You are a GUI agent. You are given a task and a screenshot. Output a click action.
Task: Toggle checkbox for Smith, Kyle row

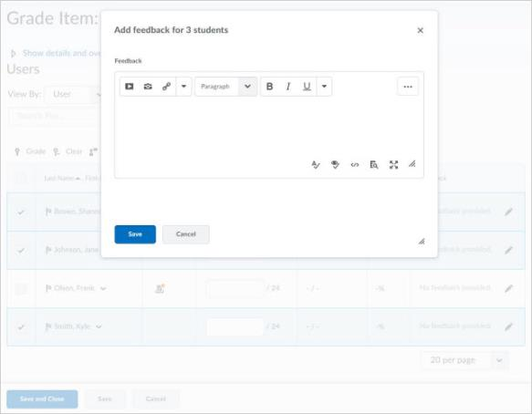(x=21, y=327)
